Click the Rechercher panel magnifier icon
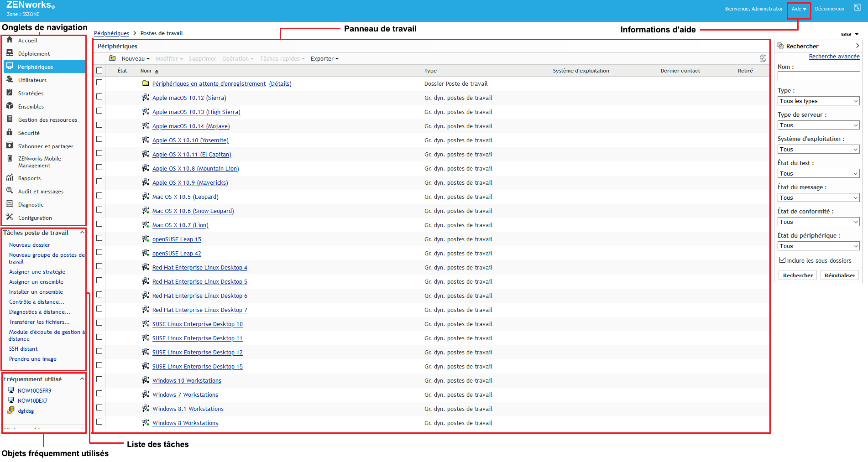Viewport: 868px width, 462px height. click(x=780, y=46)
